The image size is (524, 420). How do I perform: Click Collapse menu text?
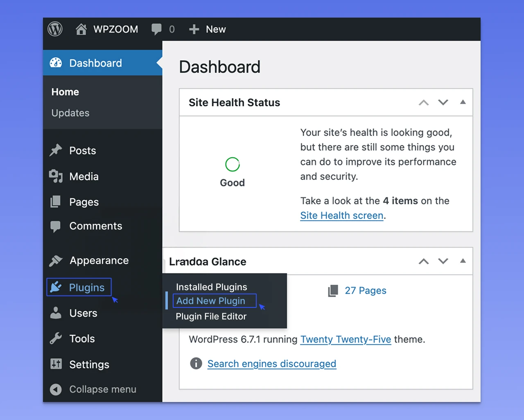click(x=103, y=389)
